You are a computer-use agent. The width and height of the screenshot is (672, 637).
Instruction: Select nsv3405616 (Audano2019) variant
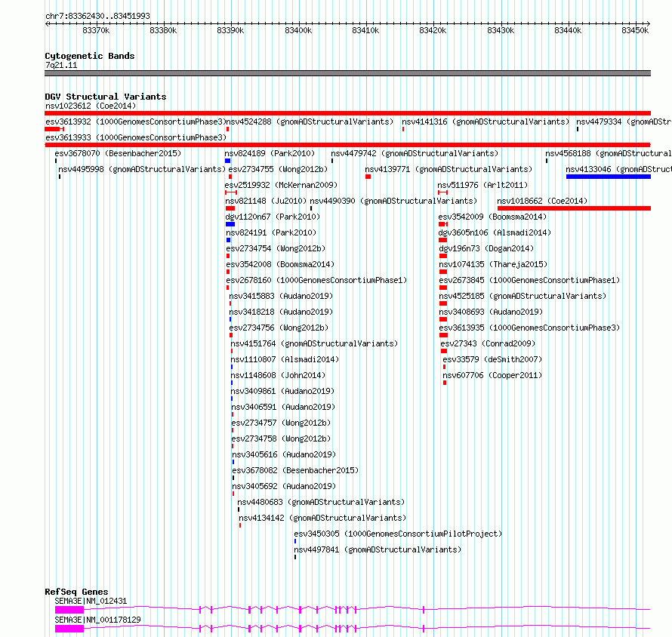point(284,454)
